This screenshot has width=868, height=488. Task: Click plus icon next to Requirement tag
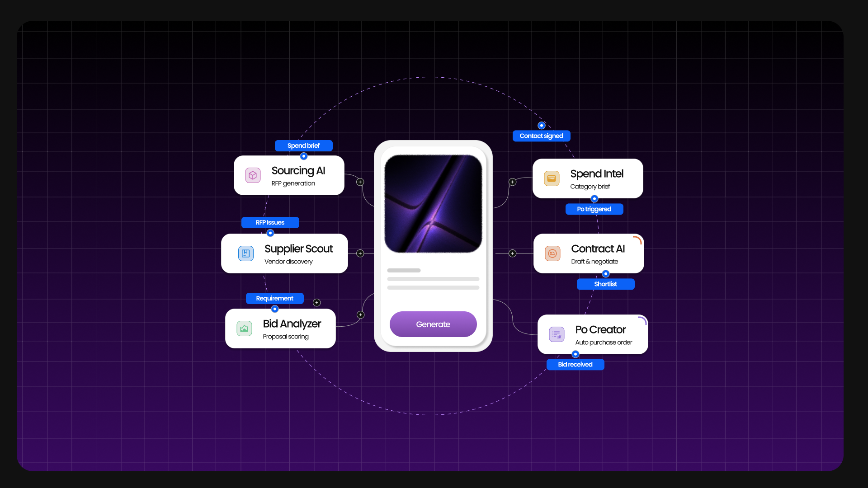[x=316, y=303]
